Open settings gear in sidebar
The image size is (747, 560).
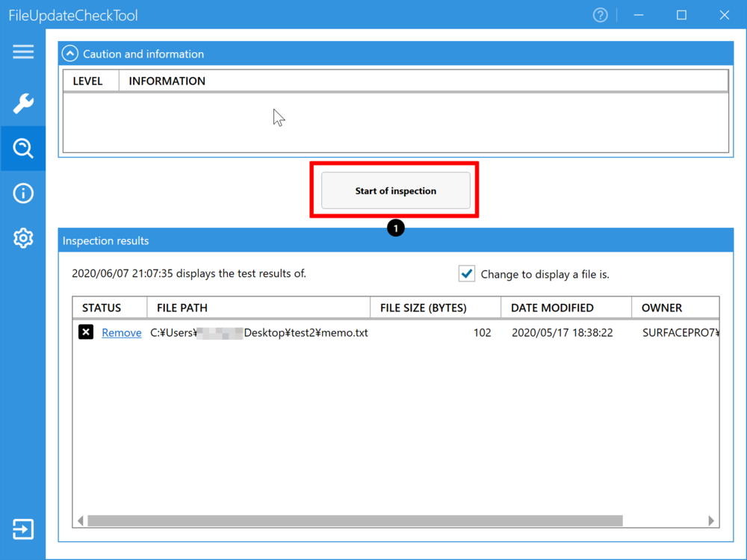23,238
